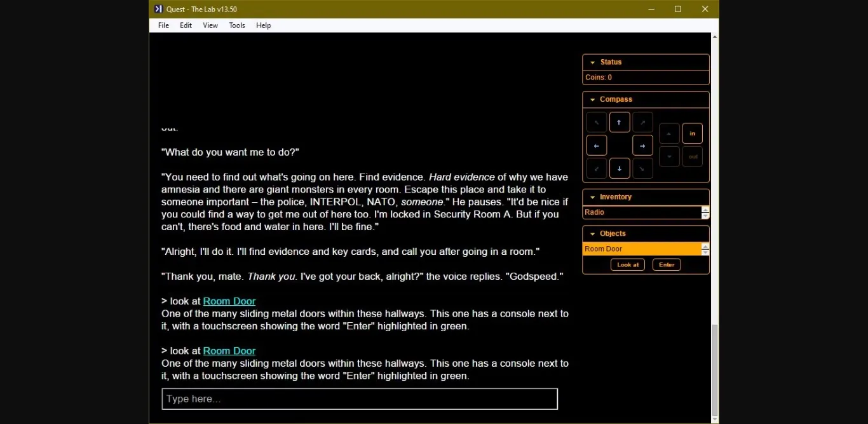
Task: Click the southwest diagonal compass arrow
Action: (596, 168)
